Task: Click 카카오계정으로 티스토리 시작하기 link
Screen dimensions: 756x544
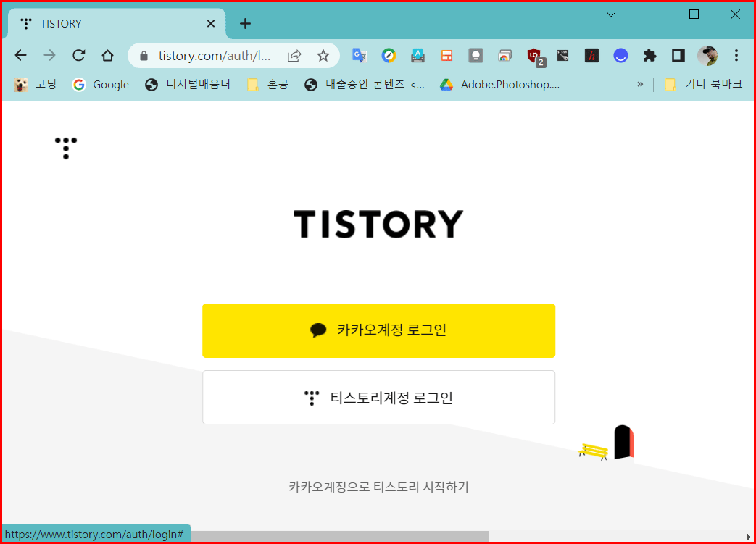Action: point(378,487)
